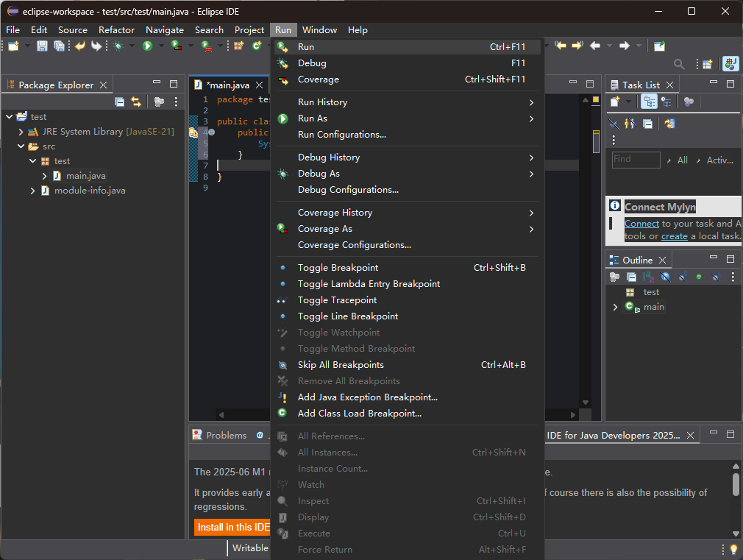Click the Debug bug icon in toolbar

(x=118, y=46)
